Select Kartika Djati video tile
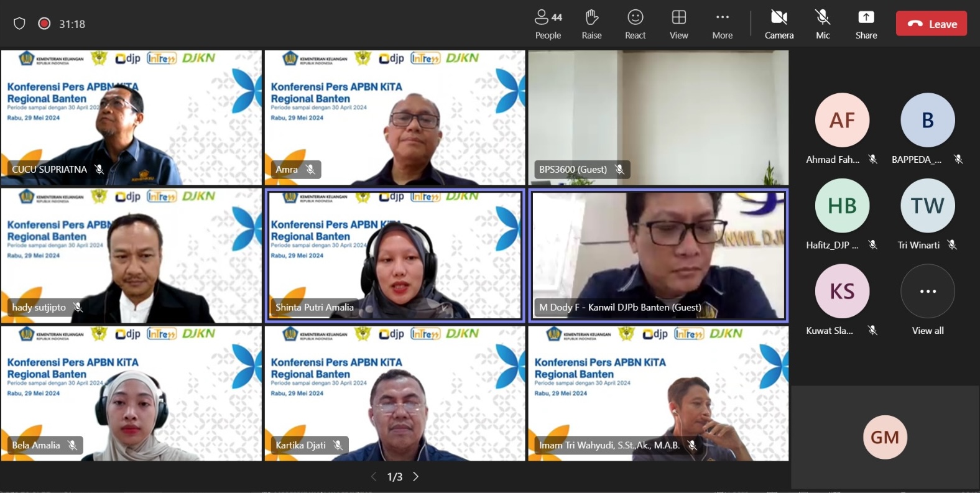980x493 pixels. pos(395,394)
